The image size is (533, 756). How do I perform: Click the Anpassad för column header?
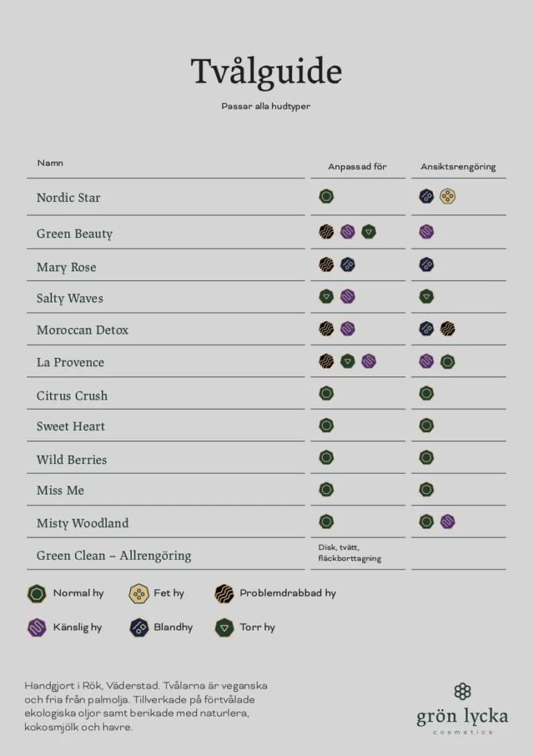357,166
